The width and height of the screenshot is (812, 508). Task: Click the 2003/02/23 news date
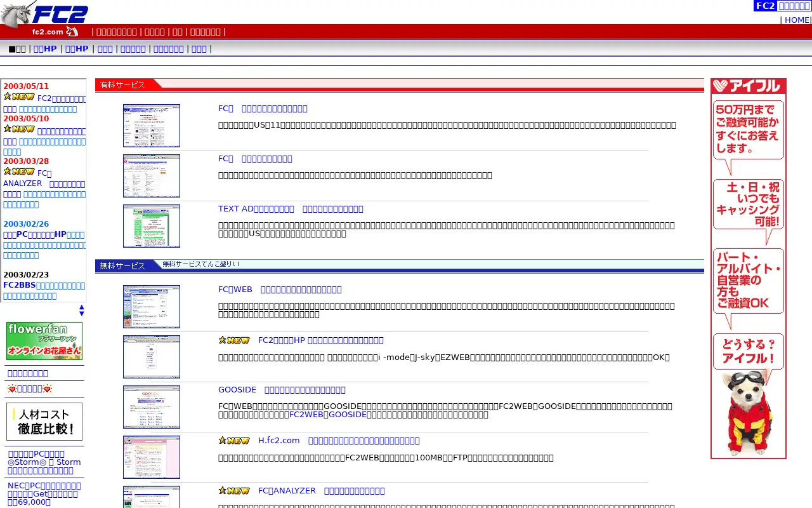[x=26, y=275]
